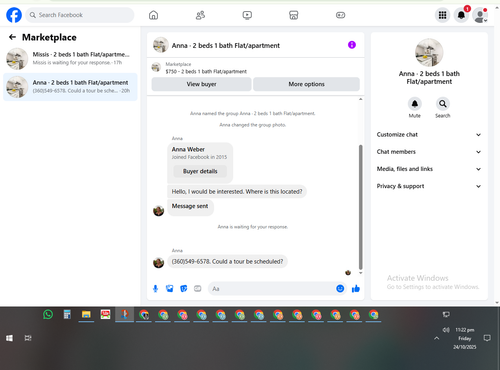
Task: Open Task View on the taskbar
Action: pyautogui.click(x=28, y=338)
